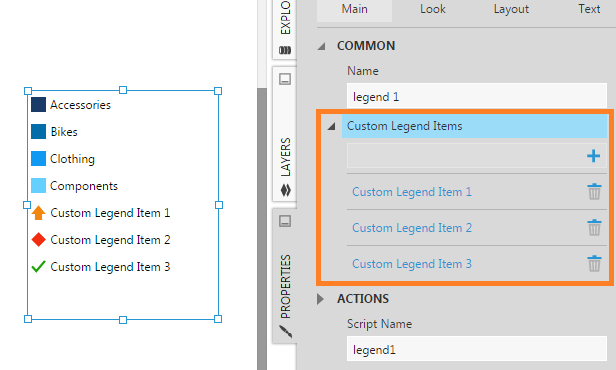
Task: Click the Properties panel brush icon
Action: [x=286, y=332]
